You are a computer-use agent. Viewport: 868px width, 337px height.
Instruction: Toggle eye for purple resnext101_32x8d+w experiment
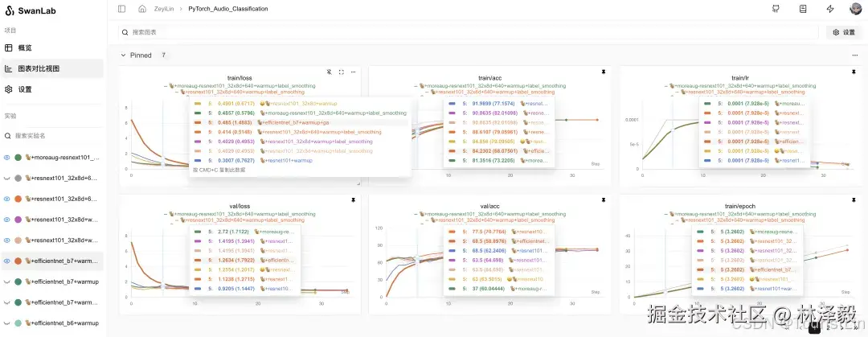click(x=7, y=220)
